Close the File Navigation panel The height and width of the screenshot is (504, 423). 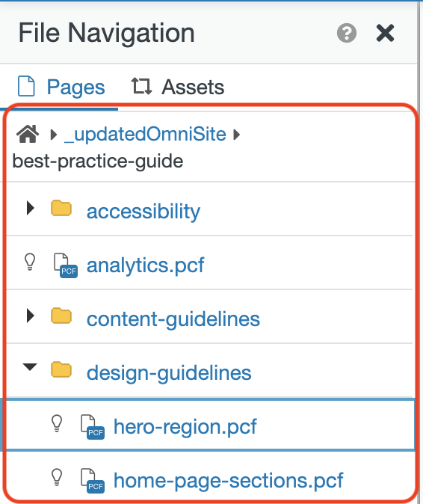coord(385,33)
